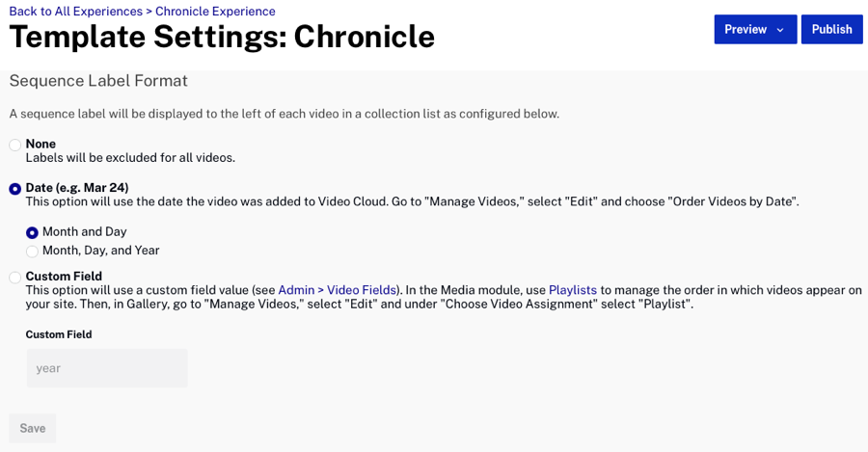The height and width of the screenshot is (452, 868).
Task: Click the Month, Day, and Year label text
Action: coord(100,250)
